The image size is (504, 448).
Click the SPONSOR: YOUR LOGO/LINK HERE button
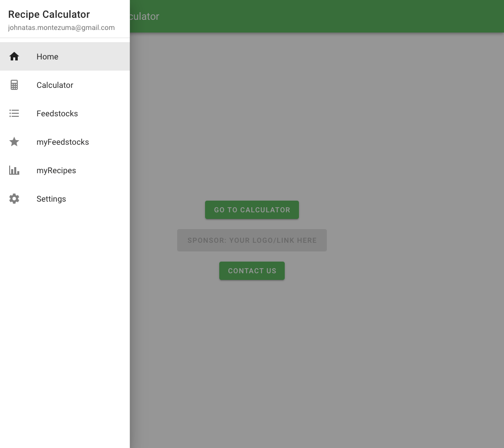pyautogui.click(x=252, y=240)
